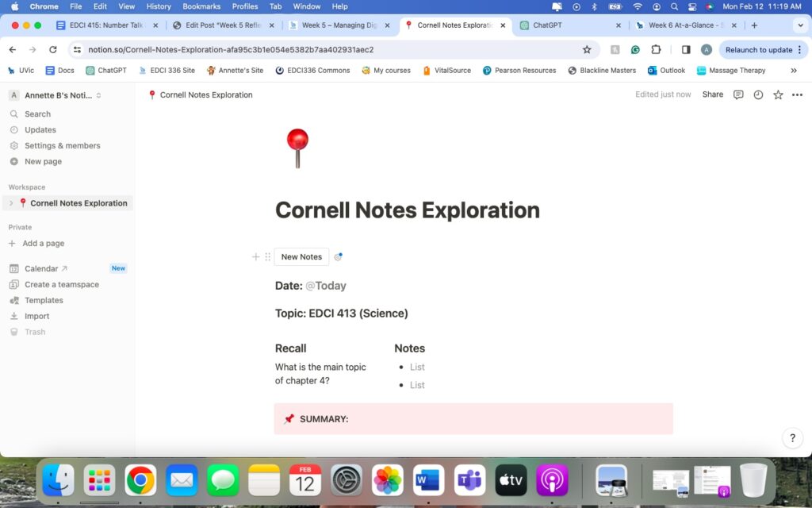
Task: Open Settings & members in sidebar
Action: (x=62, y=146)
